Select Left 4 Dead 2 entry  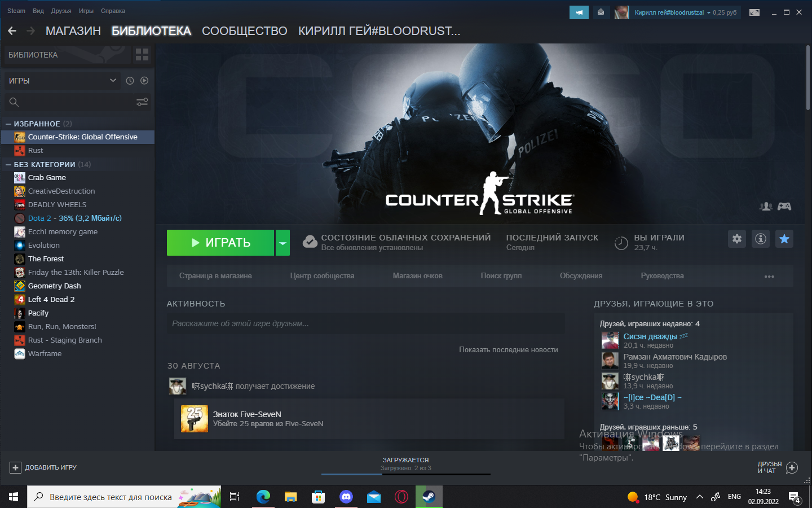77,300
